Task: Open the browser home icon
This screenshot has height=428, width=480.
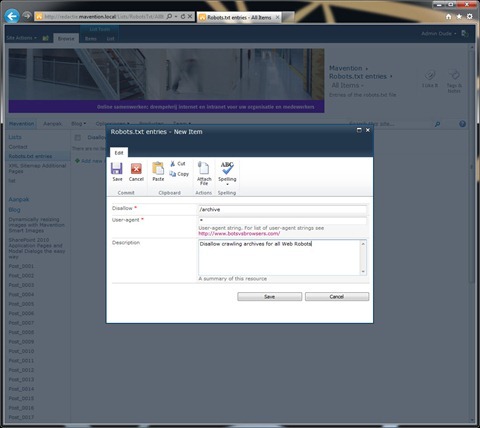Action: click(x=449, y=17)
